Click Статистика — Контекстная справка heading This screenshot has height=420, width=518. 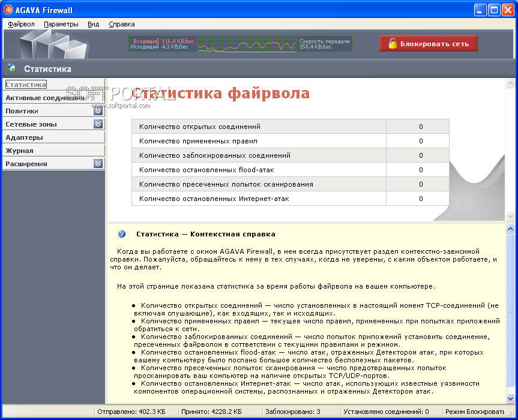[205, 234]
